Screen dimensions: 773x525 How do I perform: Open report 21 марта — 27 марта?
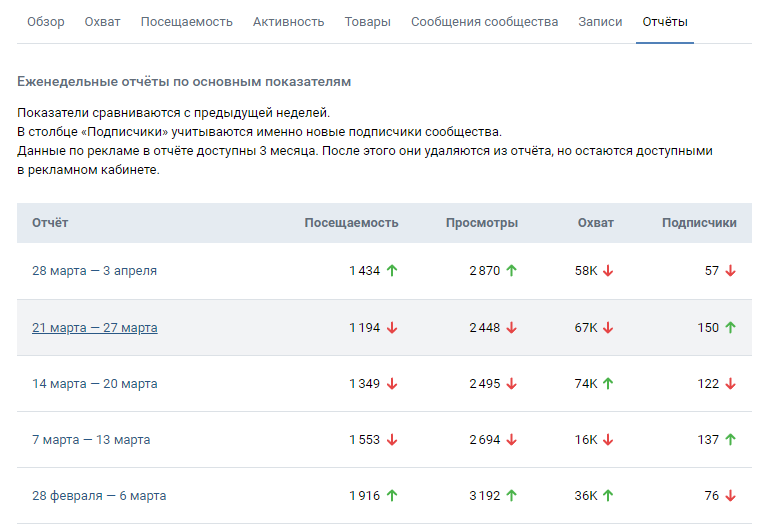tap(95, 327)
